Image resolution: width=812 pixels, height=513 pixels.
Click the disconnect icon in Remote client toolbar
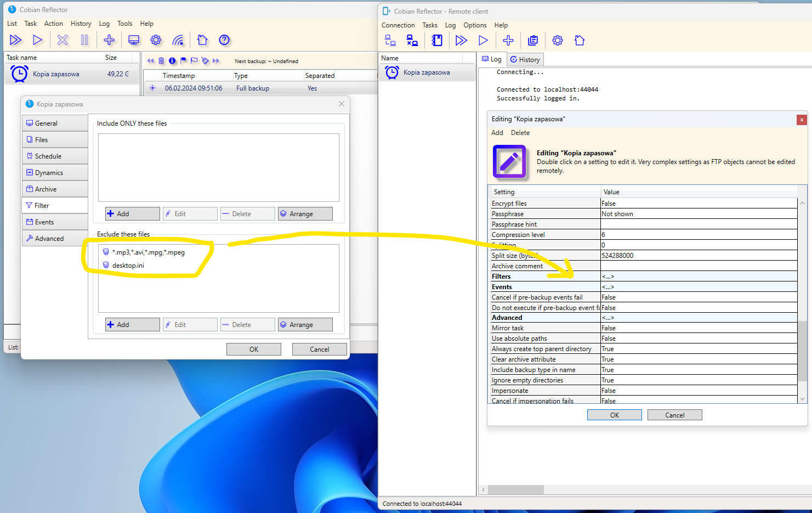pos(412,40)
